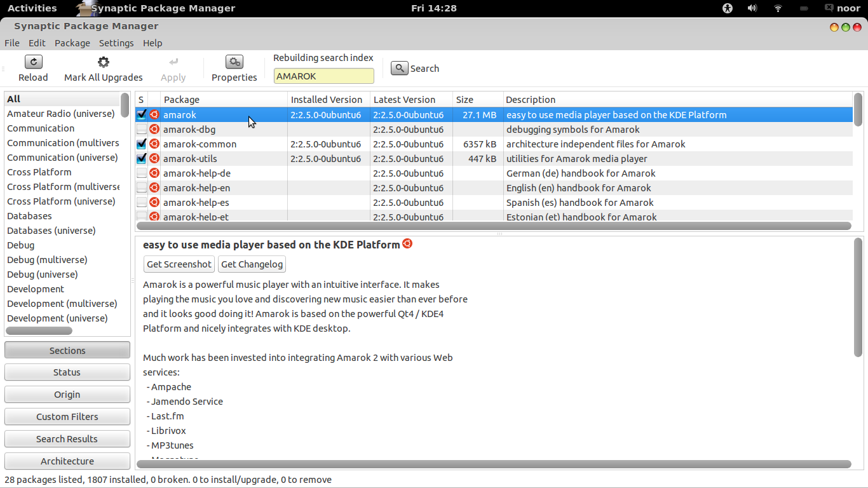This screenshot has width=868, height=488.
Task: Select the Amateur Radio (universe) section
Action: tap(62, 114)
